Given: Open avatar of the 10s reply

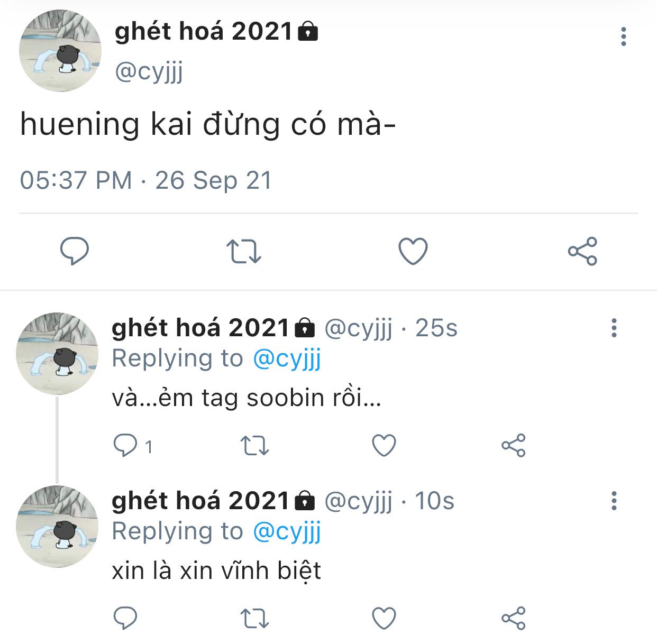Looking at the screenshot, I should point(57,527).
